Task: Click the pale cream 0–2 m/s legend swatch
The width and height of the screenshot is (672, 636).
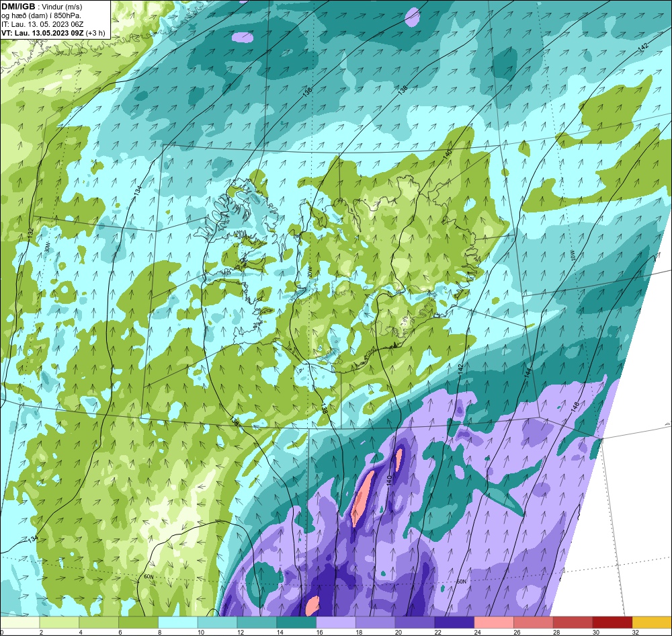Action: pos(19,623)
